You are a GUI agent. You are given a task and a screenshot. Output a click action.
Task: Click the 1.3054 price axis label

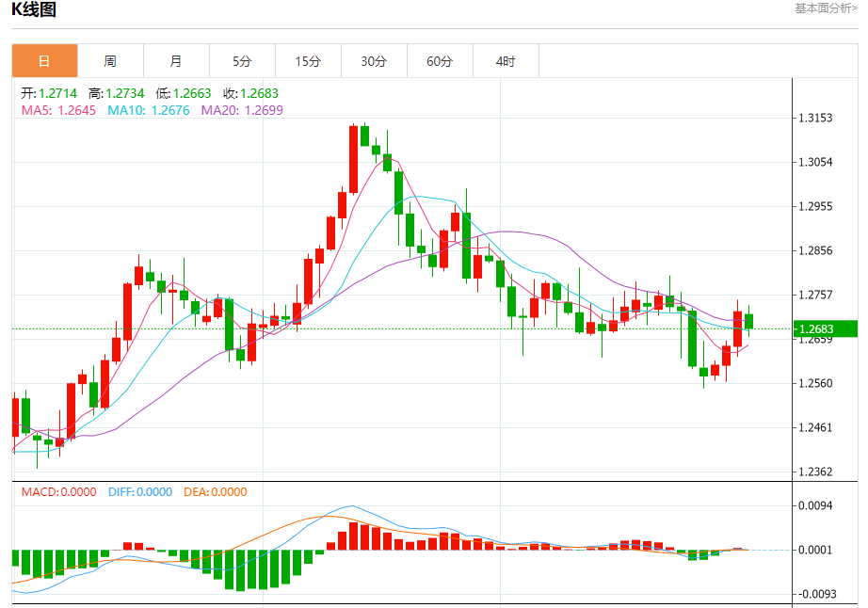[815, 162]
